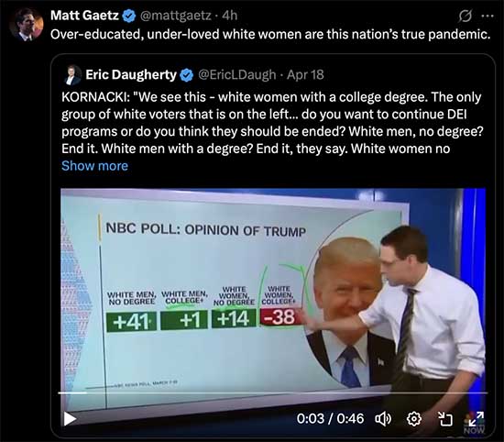
Task: Click the Grok circle-slash icon
Action: [x=466, y=16]
